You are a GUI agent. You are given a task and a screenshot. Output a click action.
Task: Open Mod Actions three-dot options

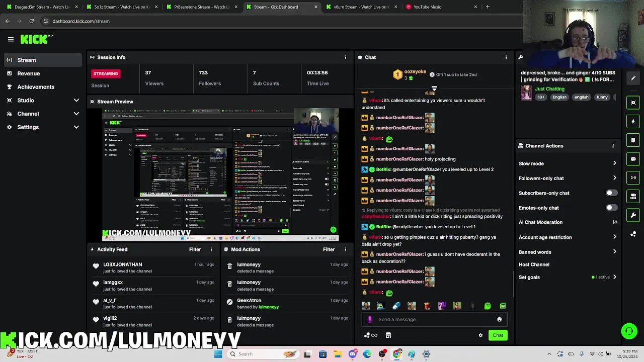pos(345,249)
